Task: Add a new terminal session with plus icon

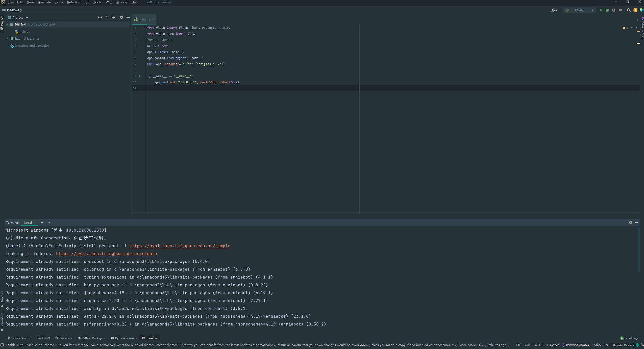Action: pos(42,222)
